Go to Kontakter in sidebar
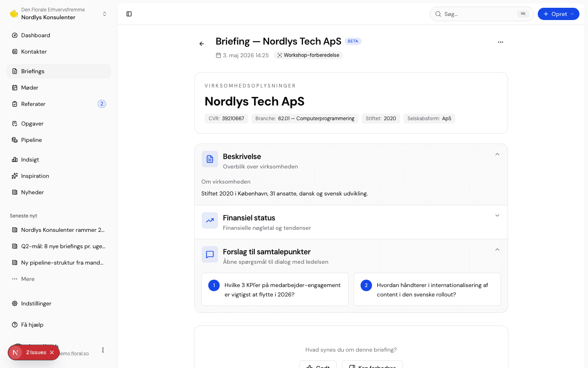The image size is (588, 368). tap(59, 52)
